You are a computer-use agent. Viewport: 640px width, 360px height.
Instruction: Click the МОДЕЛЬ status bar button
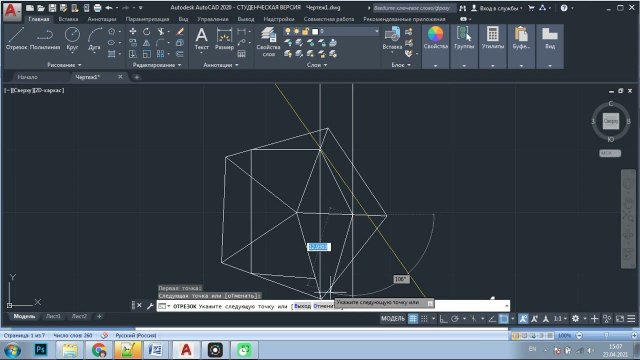pos(393,319)
